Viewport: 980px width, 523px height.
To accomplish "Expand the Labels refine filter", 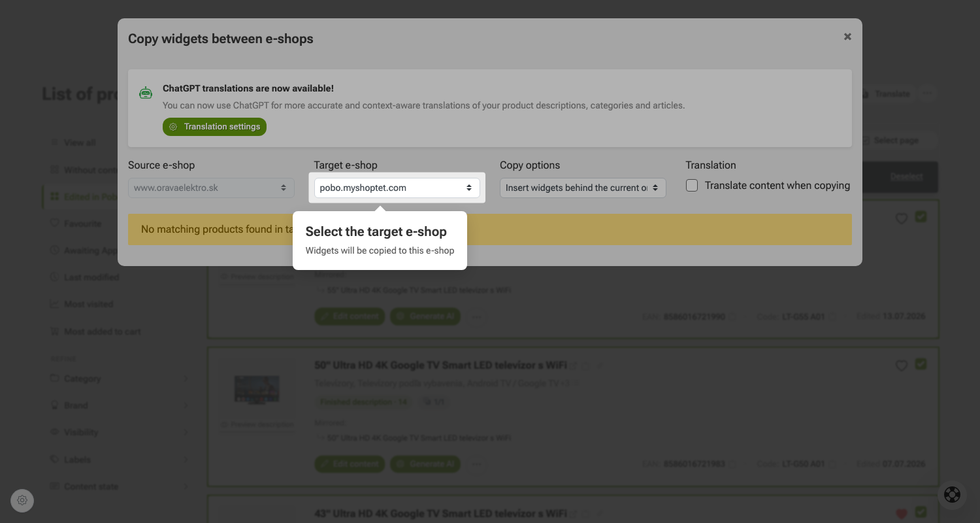I will [120, 460].
